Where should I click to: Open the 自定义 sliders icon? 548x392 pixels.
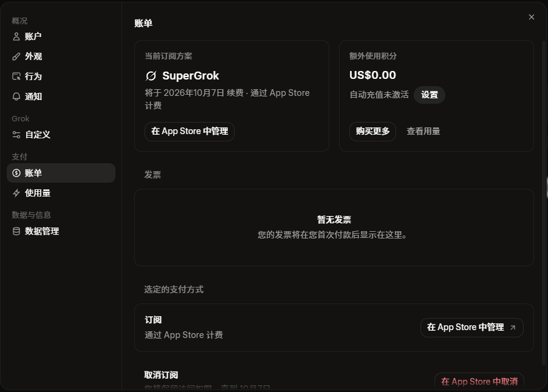pos(16,135)
